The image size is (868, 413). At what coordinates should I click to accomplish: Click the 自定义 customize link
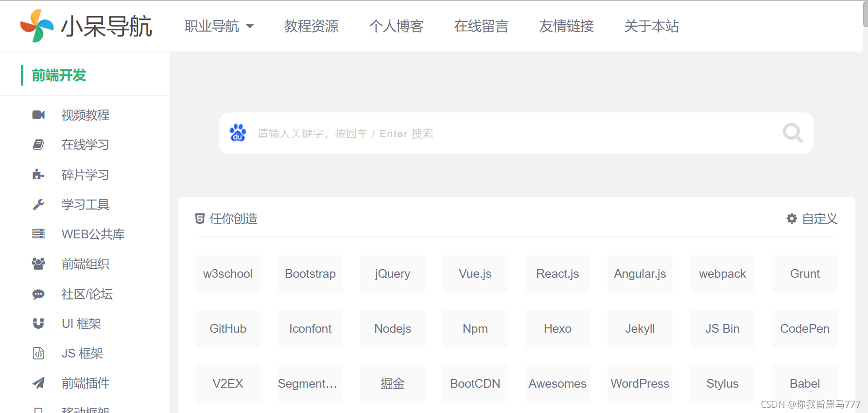pyautogui.click(x=819, y=218)
